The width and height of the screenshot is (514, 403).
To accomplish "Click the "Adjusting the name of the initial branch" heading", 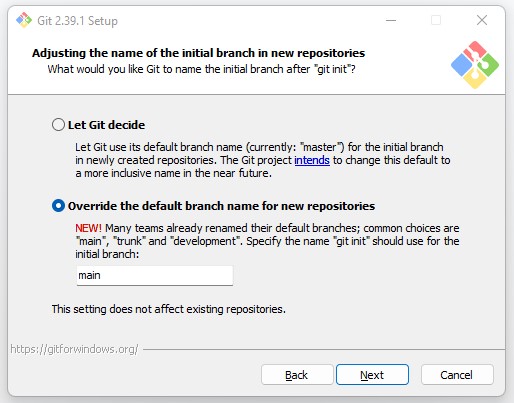I will (x=198, y=53).
